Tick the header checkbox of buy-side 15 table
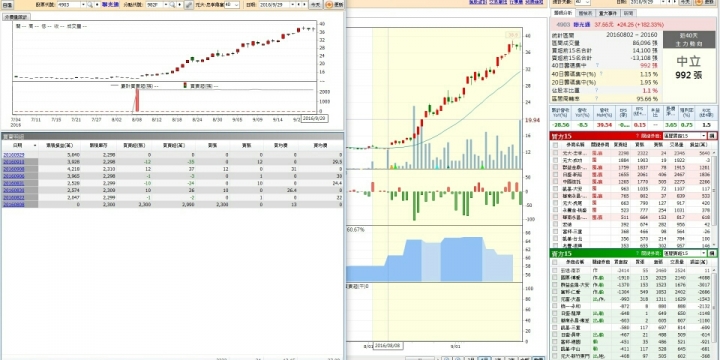This screenshot has height=360, width=720. tap(555, 145)
